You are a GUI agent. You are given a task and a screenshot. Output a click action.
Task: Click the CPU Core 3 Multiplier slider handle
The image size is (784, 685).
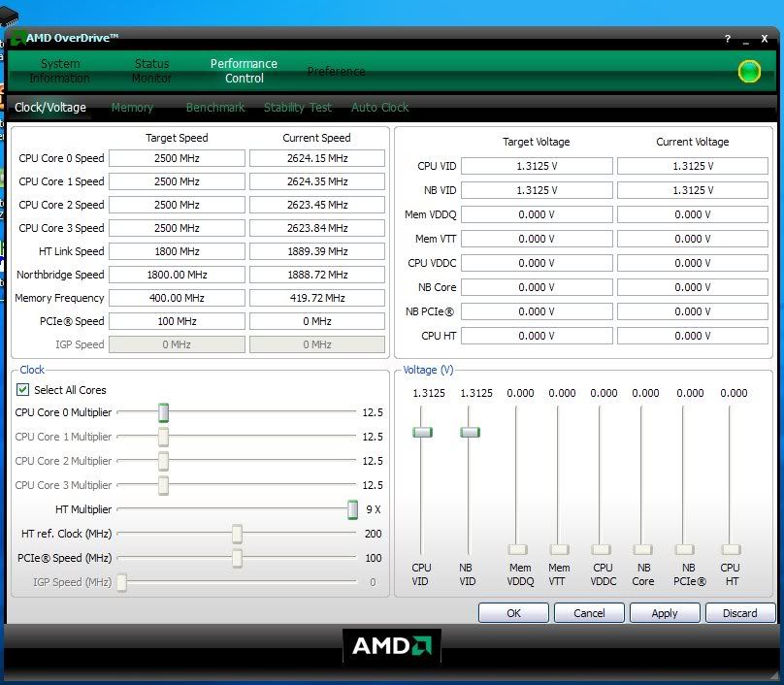pos(164,485)
